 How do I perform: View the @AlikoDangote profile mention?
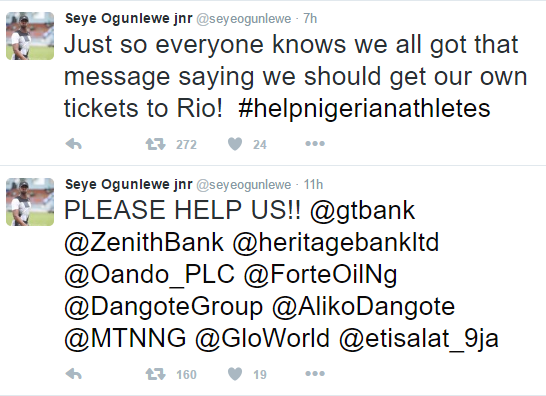point(364,307)
